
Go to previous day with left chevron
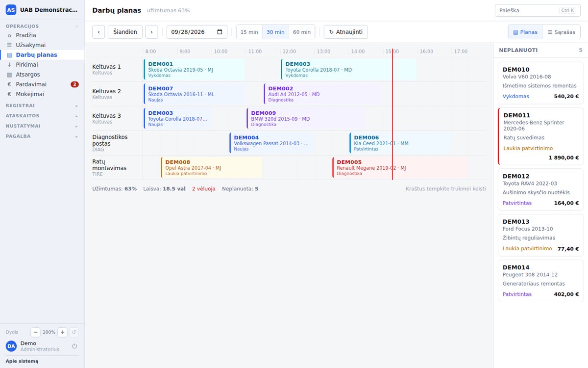98,32
